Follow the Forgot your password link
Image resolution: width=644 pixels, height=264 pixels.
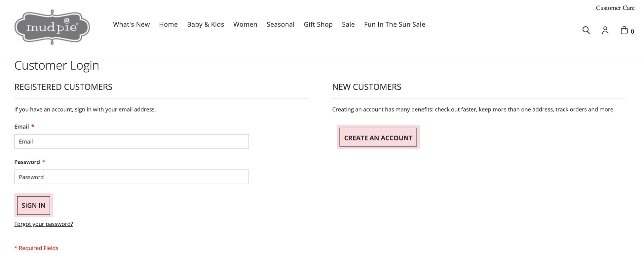click(44, 224)
